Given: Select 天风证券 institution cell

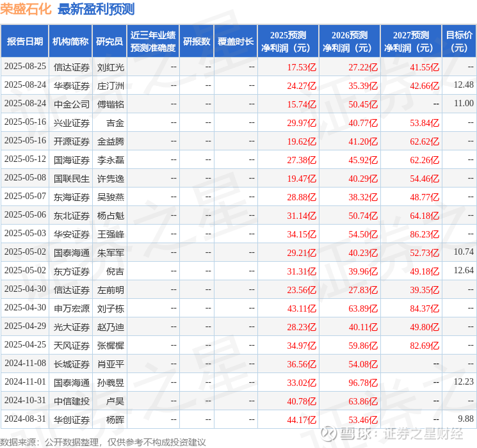Looking at the screenshot, I should (x=72, y=346).
